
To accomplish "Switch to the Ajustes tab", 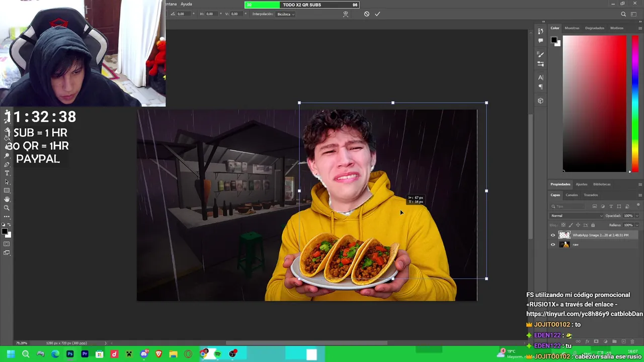I will tap(582, 184).
